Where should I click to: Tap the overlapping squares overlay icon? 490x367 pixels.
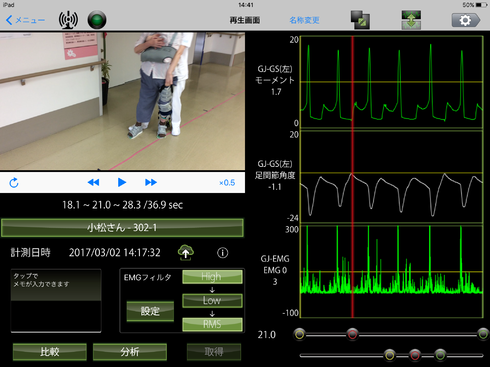(360, 20)
